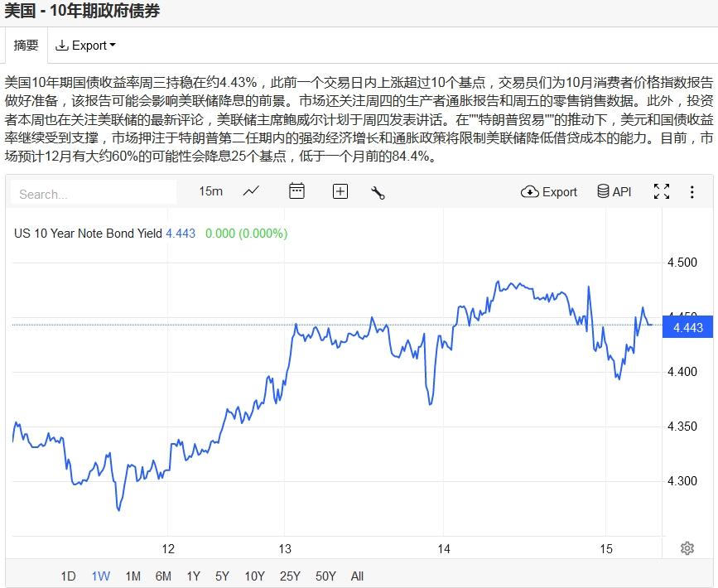Image resolution: width=718 pixels, height=588 pixels.
Task: Open the three-dot more options menu
Action: click(x=692, y=191)
